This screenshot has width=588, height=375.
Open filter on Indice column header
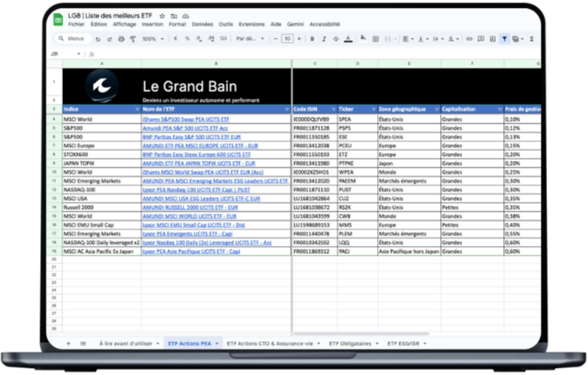[137, 109]
